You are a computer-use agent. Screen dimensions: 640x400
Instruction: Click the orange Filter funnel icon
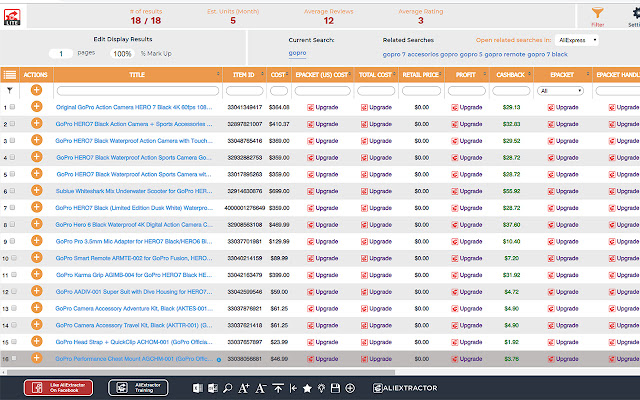[x=598, y=11]
